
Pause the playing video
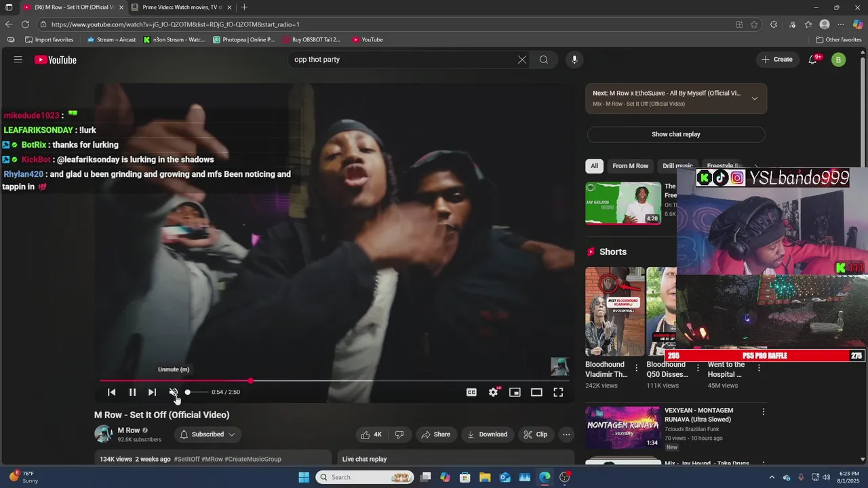coord(132,392)
